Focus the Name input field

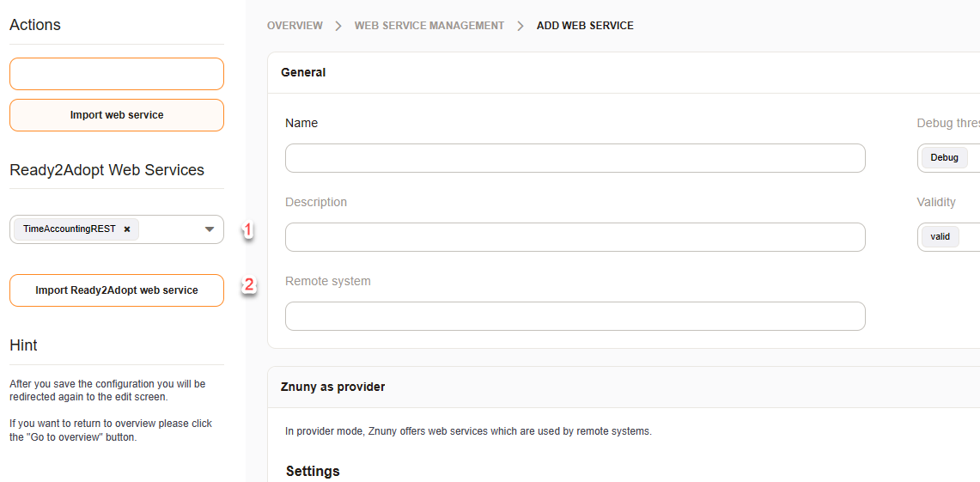[x=575, y=158]
